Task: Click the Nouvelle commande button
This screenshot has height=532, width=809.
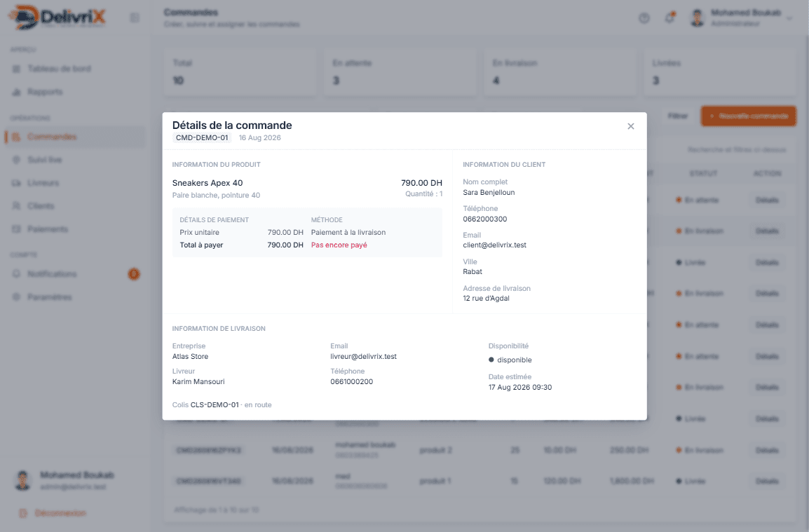Action: 748,116
